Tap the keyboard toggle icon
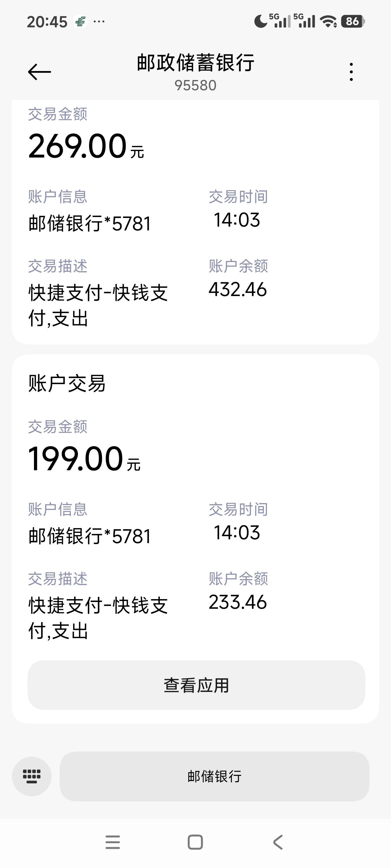 pos(32,776)
